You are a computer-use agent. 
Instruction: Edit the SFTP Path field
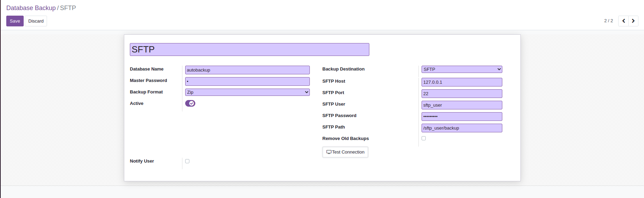(x=462, y=128)
